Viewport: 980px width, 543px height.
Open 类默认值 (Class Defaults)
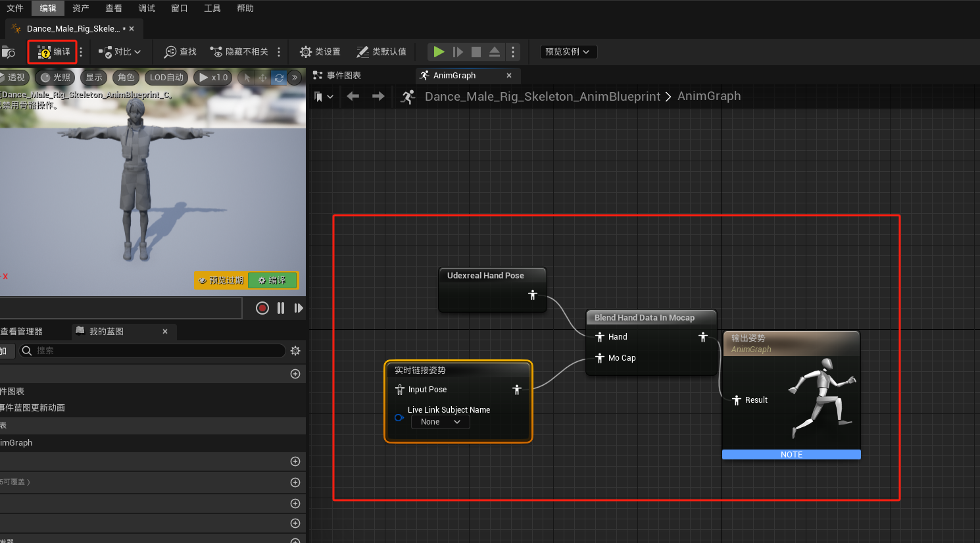[381, 52]
